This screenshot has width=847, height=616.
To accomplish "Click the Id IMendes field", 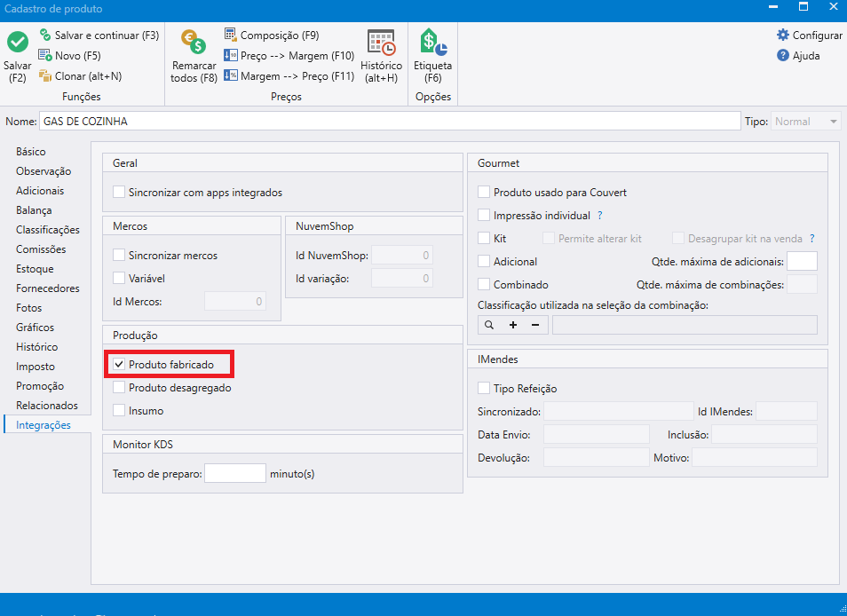I will 787,411.
